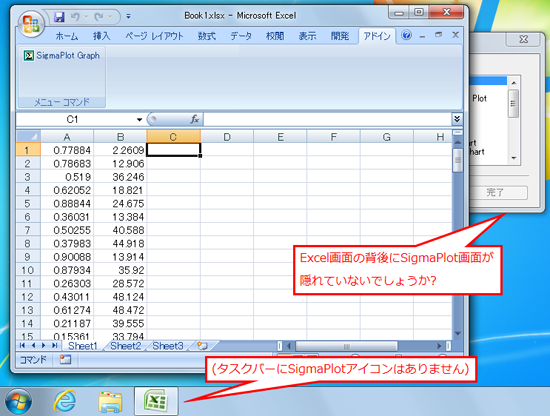550x416 pixels.
Task: Click the vertical scrollbar down arrow in Excel
Action: 457,333
